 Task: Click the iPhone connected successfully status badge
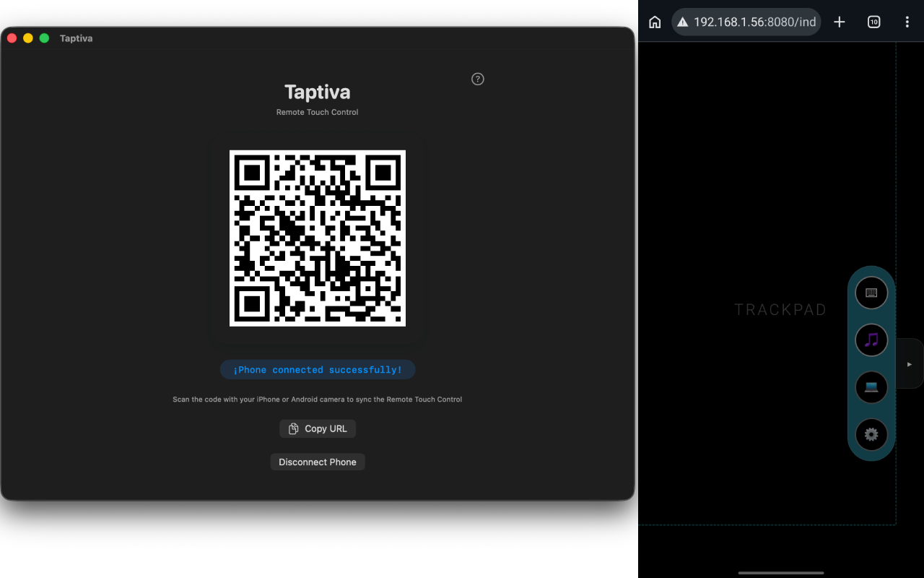tap(318, 370)
